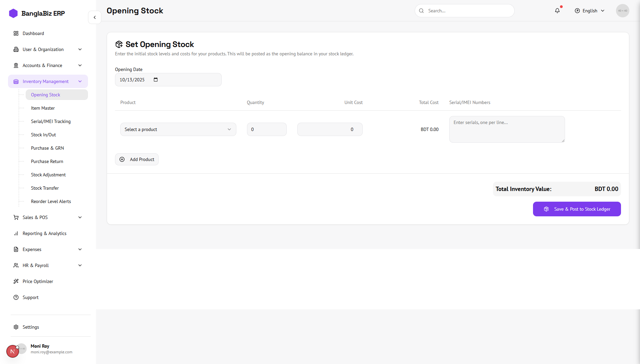
Task: Click the sidebar collapse arrow button
Action: coord(95,17)
